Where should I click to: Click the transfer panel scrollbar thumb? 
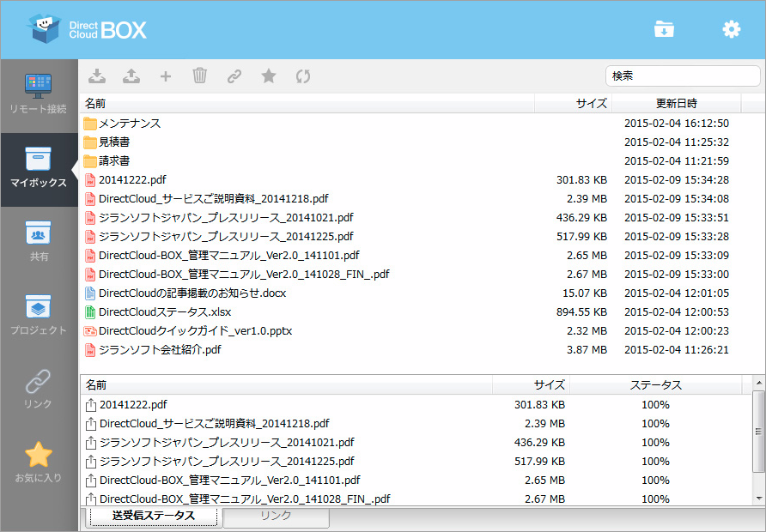tap(758, 431)
